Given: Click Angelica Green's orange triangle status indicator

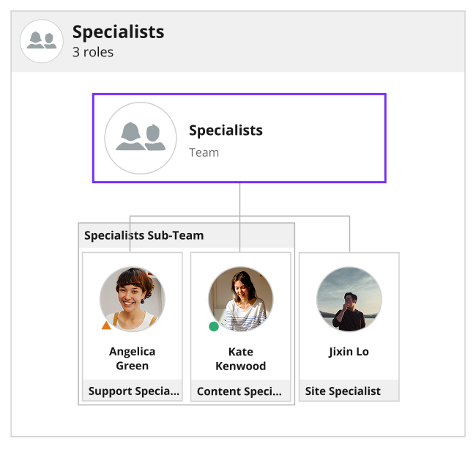Looking at the screenshot, I should (106, 325).
